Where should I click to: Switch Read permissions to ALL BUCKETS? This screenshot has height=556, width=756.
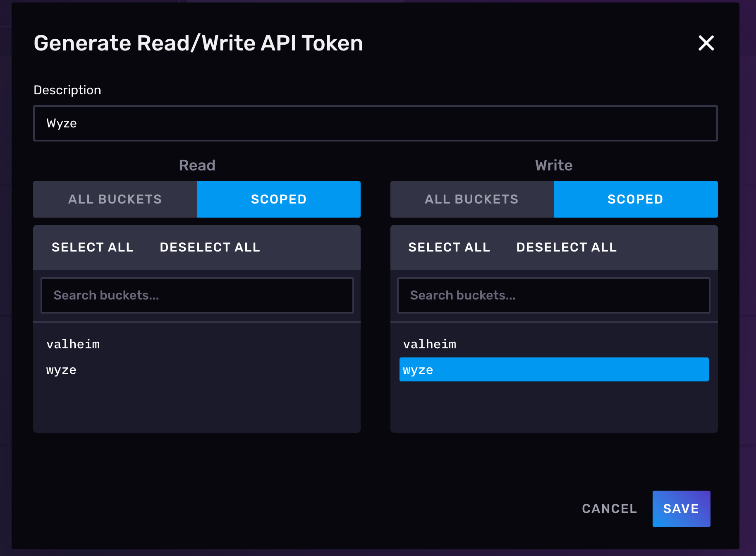115,199
